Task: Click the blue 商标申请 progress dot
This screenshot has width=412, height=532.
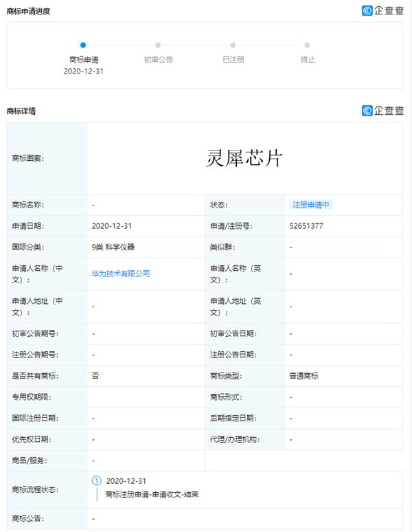Action: click(83, 45)
